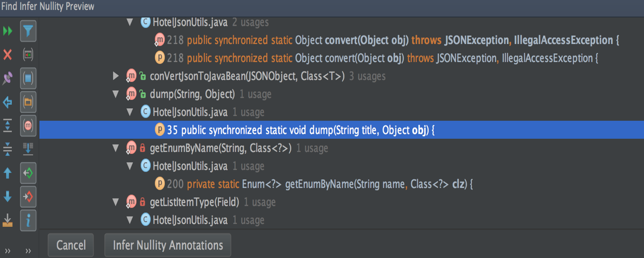The height and width of the screenshot is (258, 644).
Task: Toggle the blue info button
Action: (x=28, y=220)
